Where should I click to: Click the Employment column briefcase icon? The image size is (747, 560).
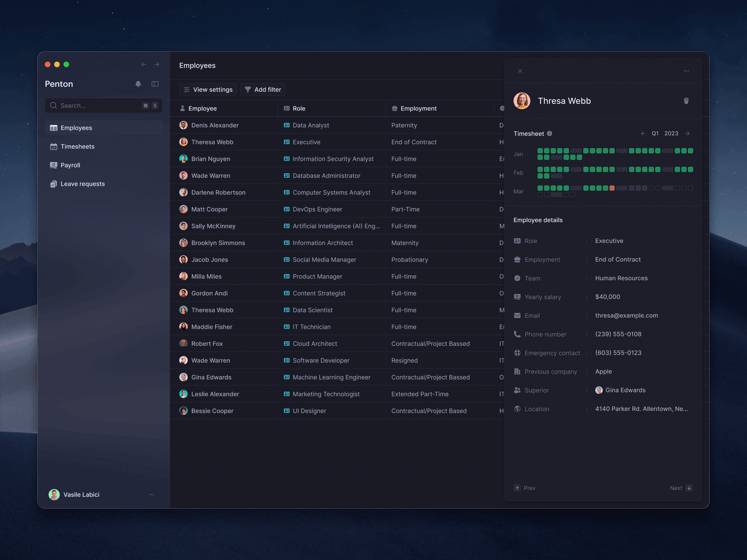(x=394, y=108)
